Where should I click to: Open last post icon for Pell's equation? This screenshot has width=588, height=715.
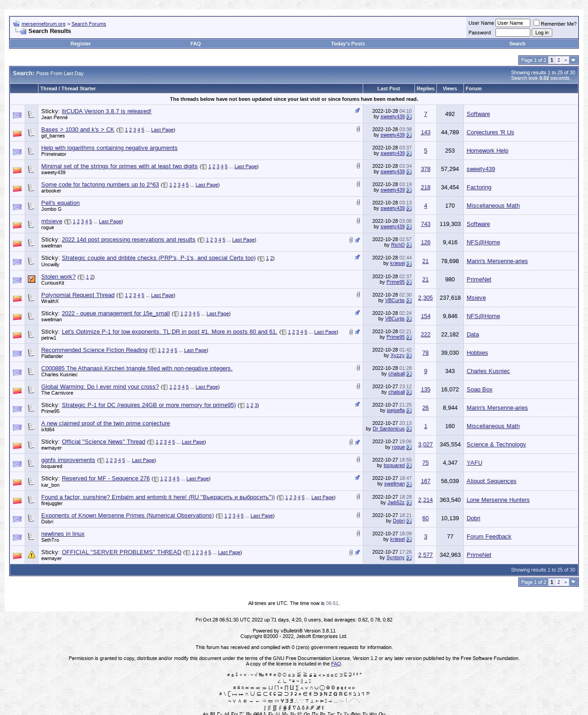409,209
